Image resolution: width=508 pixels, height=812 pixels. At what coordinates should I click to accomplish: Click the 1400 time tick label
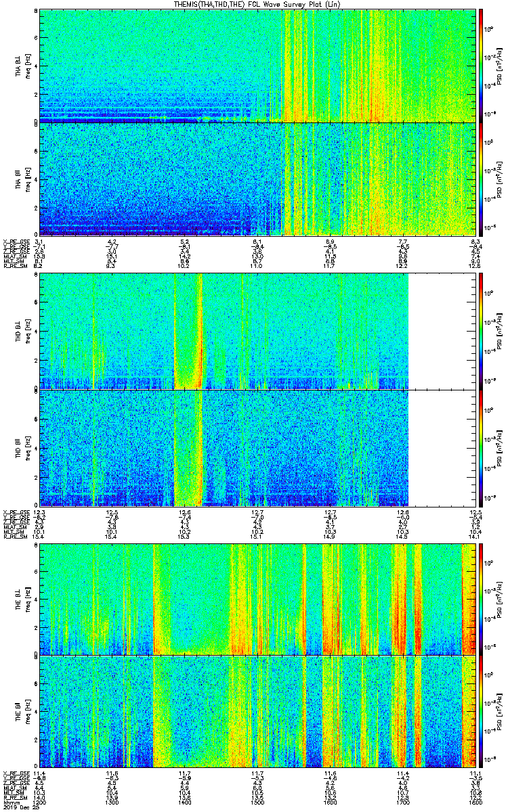pos(185,803)
